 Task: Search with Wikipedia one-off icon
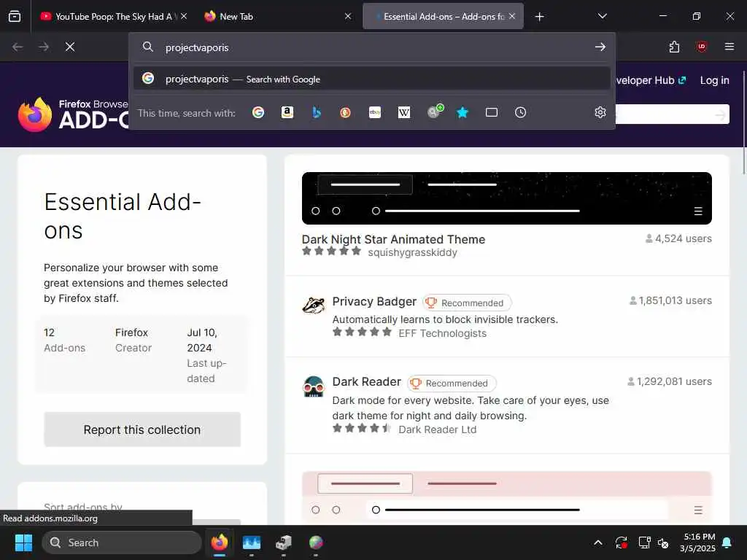pyautogui.click(x=404, y=112)
